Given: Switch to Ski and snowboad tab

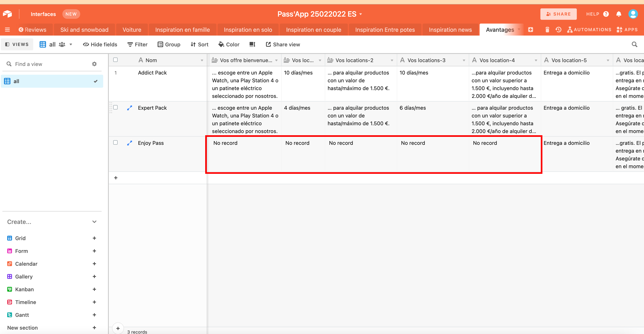Looking at the screenshot, I should (84, 30).
